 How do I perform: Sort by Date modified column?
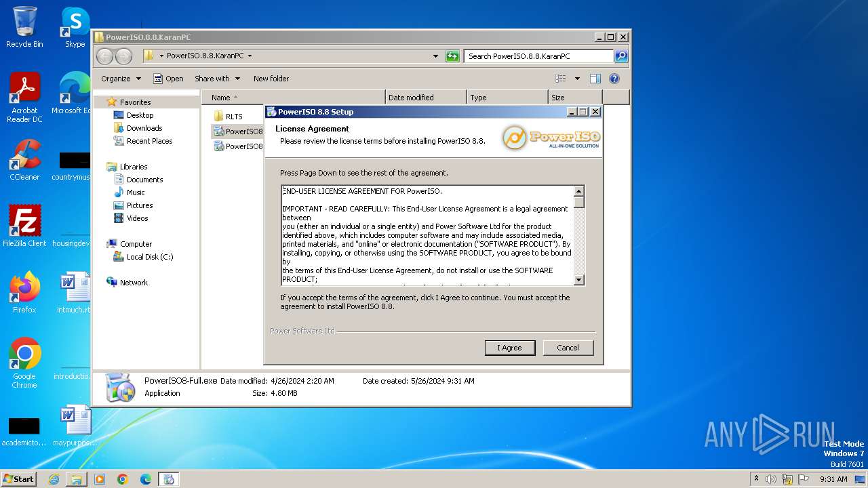(x=426, y=98)
